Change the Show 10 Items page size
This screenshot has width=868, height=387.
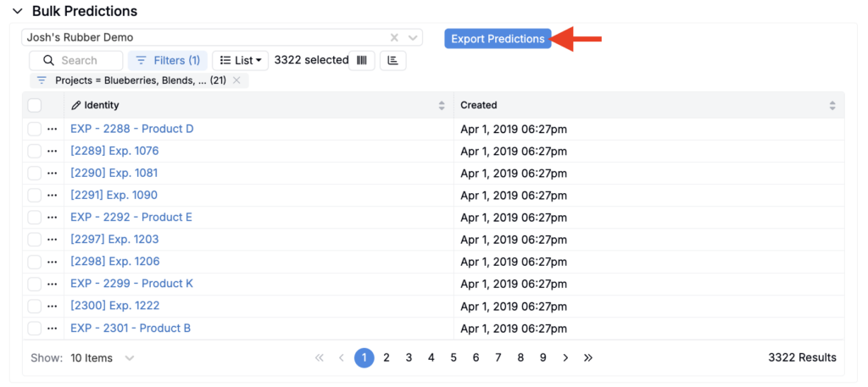pos(102,357)
